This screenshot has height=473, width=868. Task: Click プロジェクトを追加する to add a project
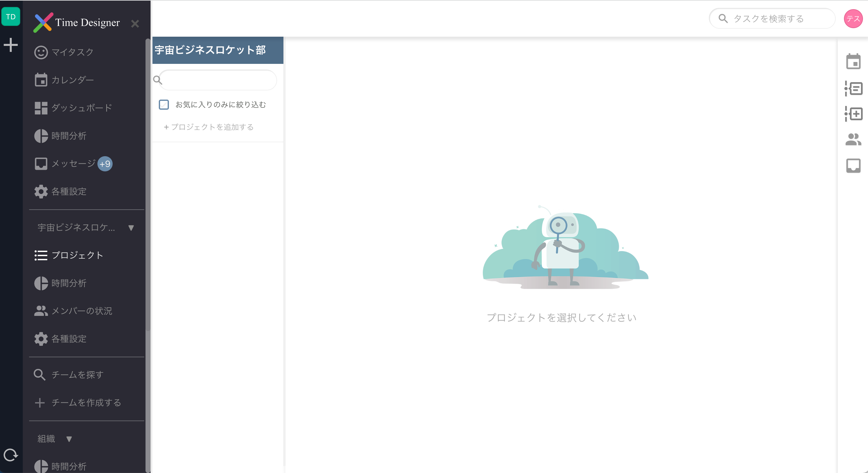click(x=209, y=127)
